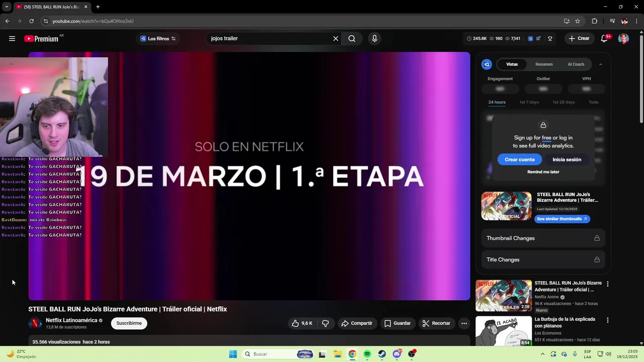Screen dimensions: 644x362
Task: Click the page vertical scrollbar
Action: click(641, 78)
